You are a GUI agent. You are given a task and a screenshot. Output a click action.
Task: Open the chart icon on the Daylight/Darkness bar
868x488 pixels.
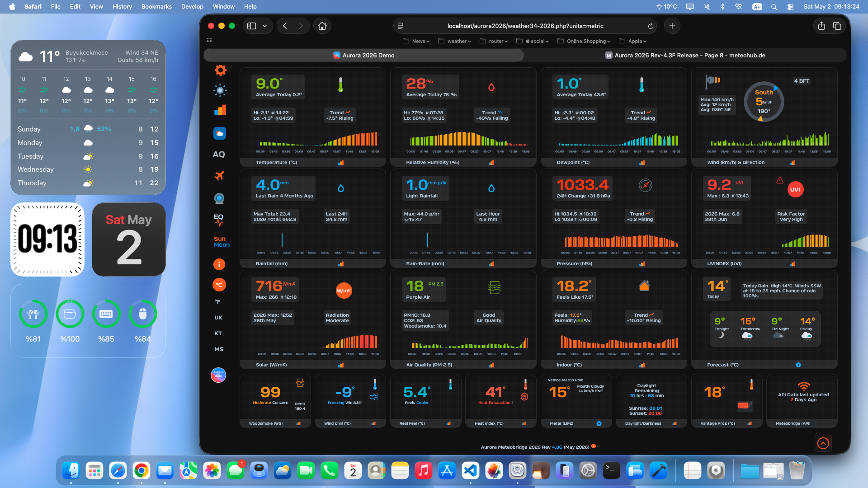tap(675, 424)
